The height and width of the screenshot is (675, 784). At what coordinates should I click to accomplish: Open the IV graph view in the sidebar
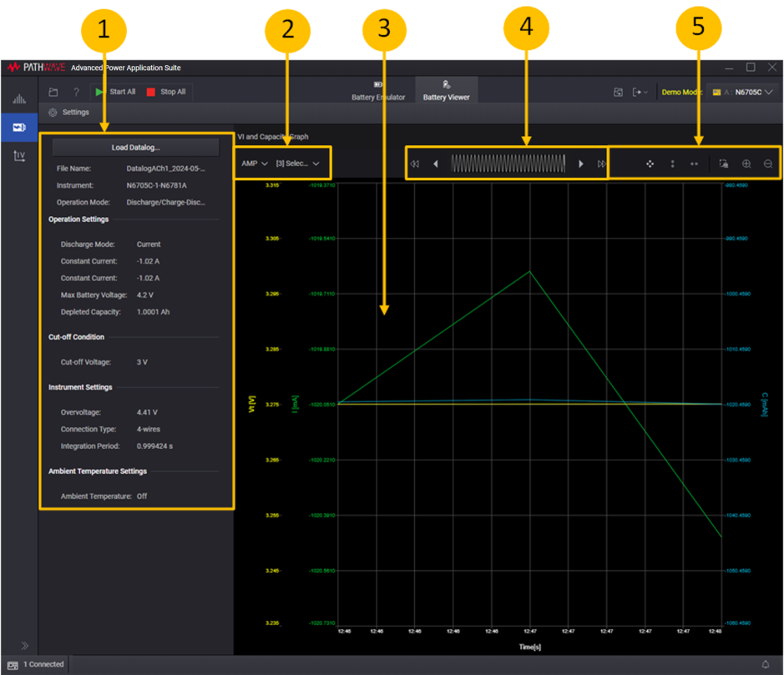(19, 156)
